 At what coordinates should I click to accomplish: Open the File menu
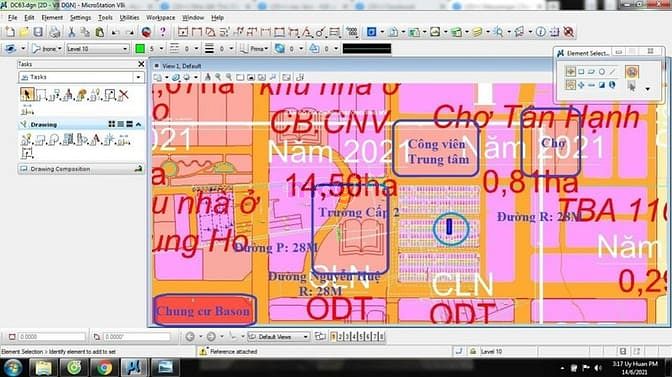12,18
